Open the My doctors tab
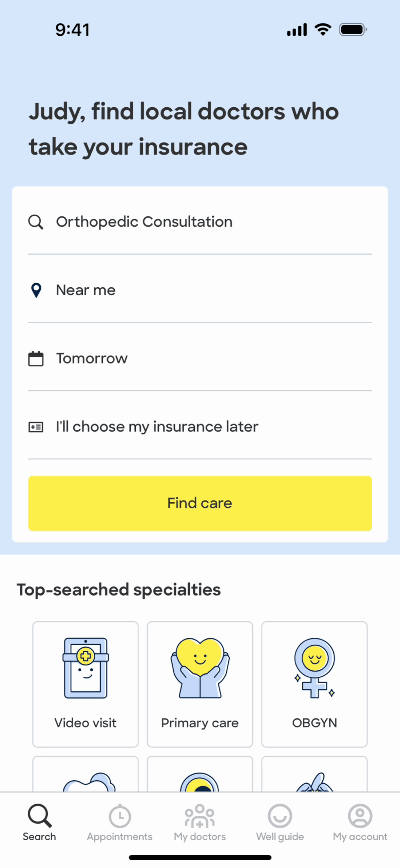Screen dimensions: 400x868 coord(200,822)
